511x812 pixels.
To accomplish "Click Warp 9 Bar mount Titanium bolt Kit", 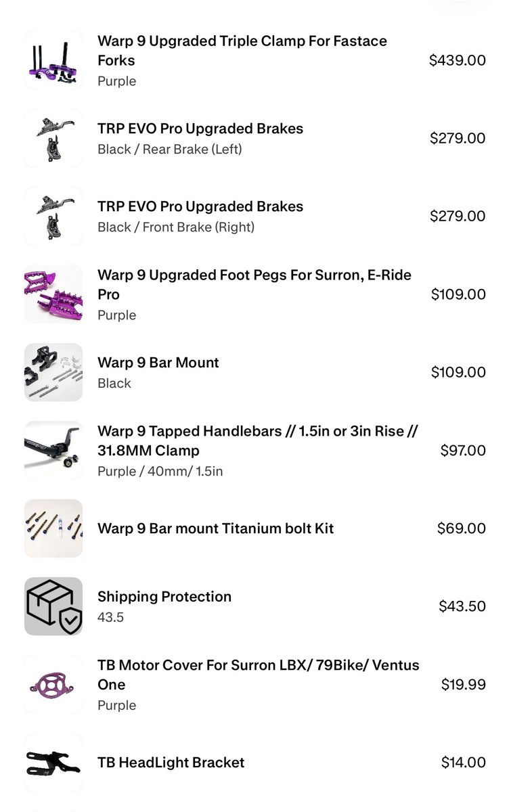I will tap(216, 528).
